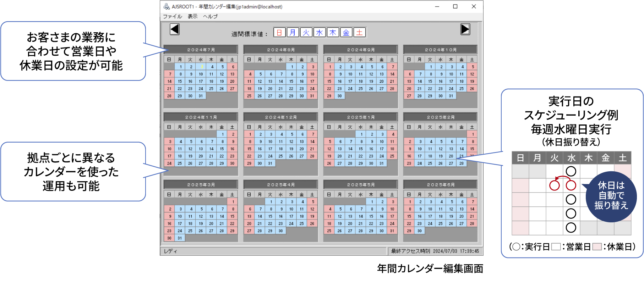Minimize the calendar editor window

tap(437, 6)
